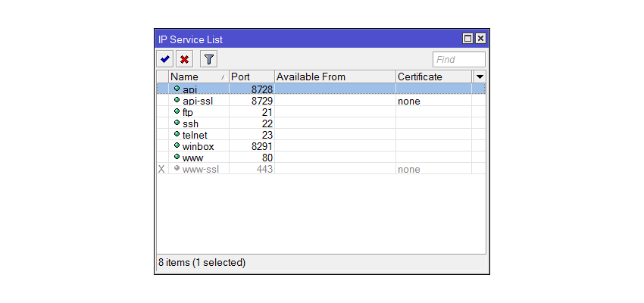Select the www service on port 80
Screen dimensions: 644x303
point(321,158)
